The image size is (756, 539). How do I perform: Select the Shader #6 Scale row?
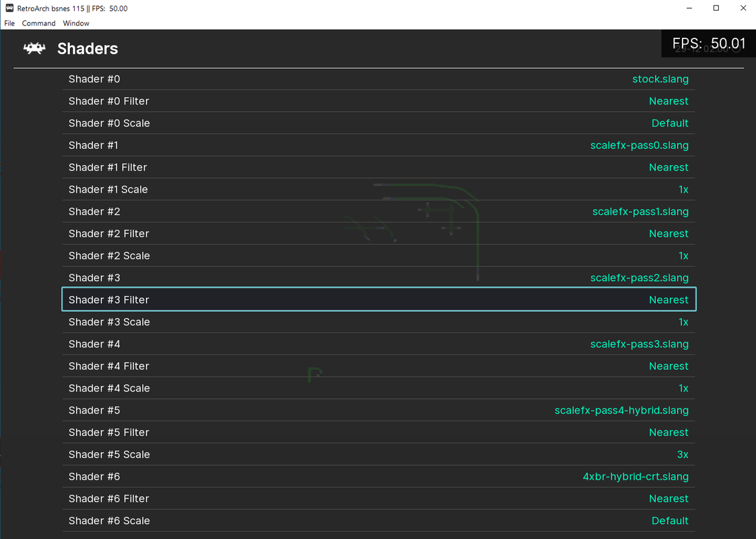click(x=378, y=521)
